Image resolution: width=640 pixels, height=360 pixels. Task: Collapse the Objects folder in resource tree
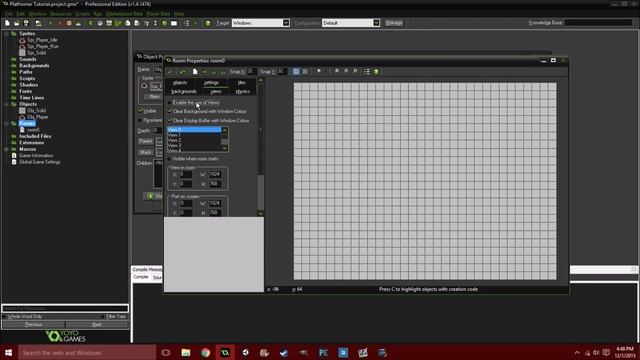6,104
